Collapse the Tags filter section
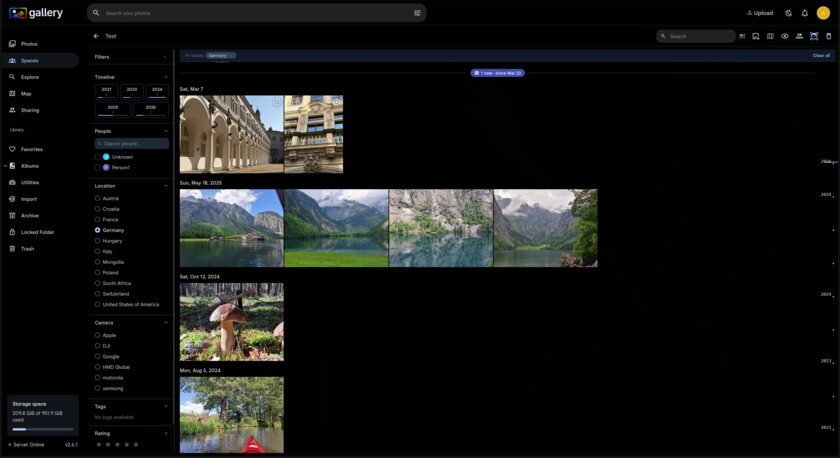Viewport: 840px width, 458px height. [166, 407]
